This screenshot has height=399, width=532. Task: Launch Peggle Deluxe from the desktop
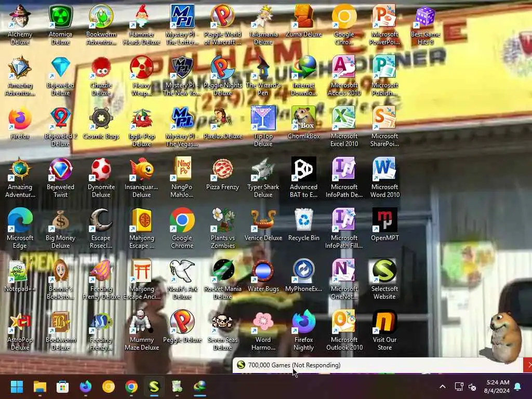point(182,327)
